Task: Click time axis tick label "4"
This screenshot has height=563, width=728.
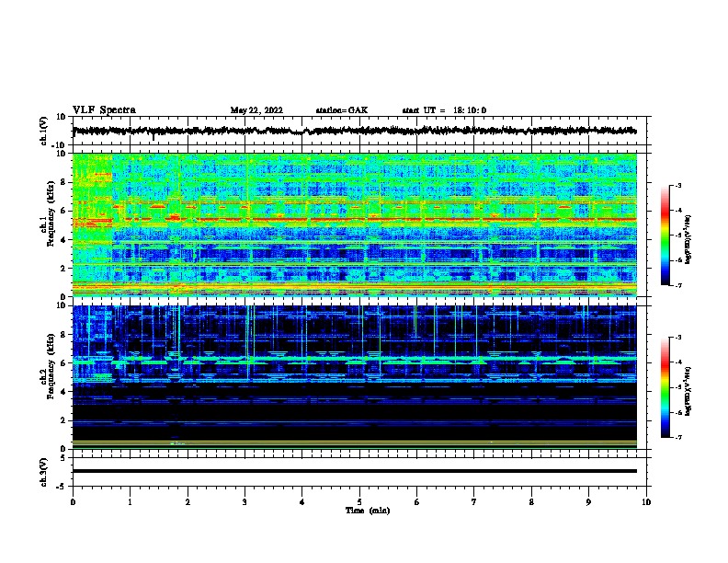Action: 302,502
